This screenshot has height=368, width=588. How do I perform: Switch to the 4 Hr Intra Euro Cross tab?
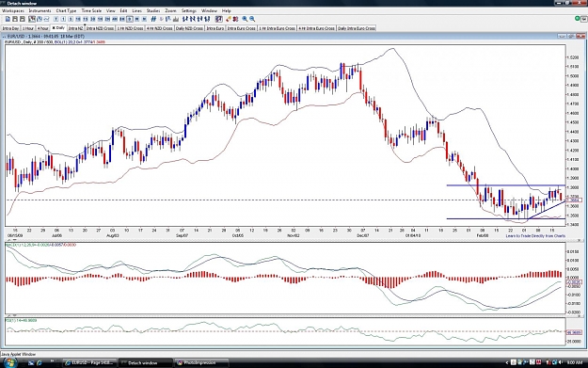pos(317,28)
